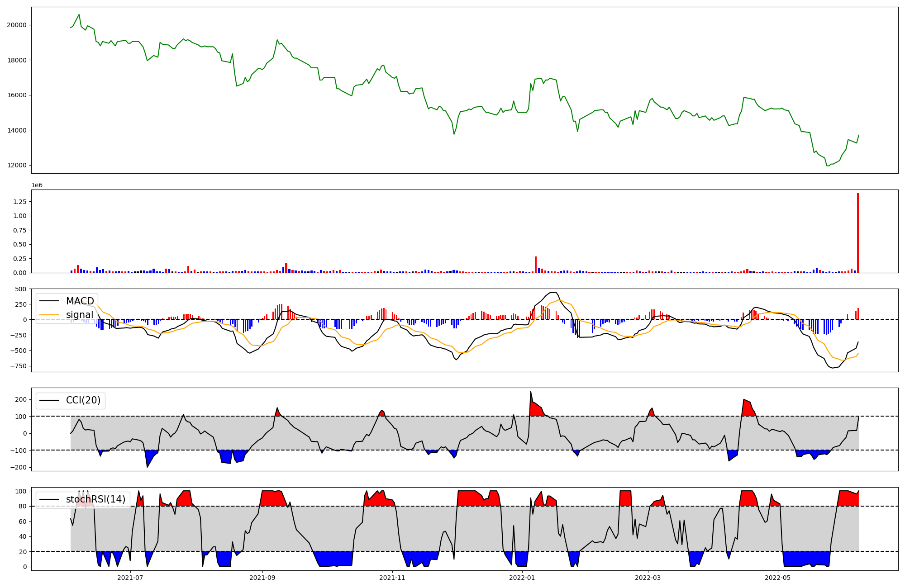
Task: Click the orange signal legend line swatch
Action: [49, 315]
